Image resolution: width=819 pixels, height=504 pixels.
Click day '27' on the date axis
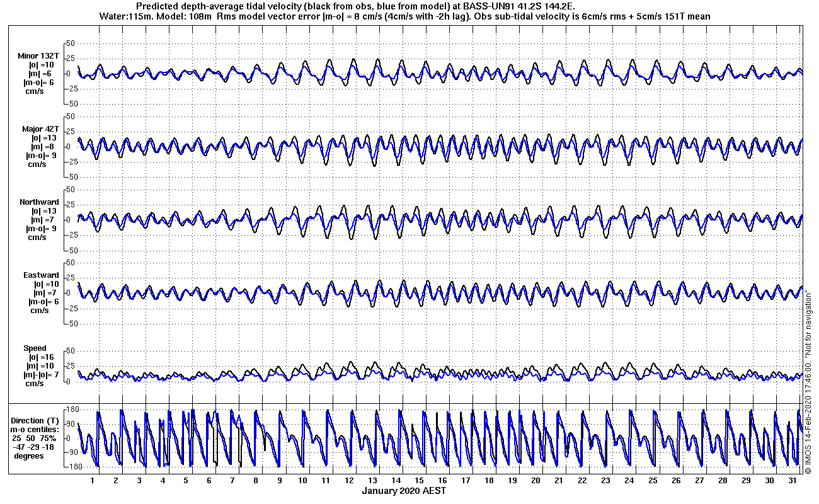[699, 480]
